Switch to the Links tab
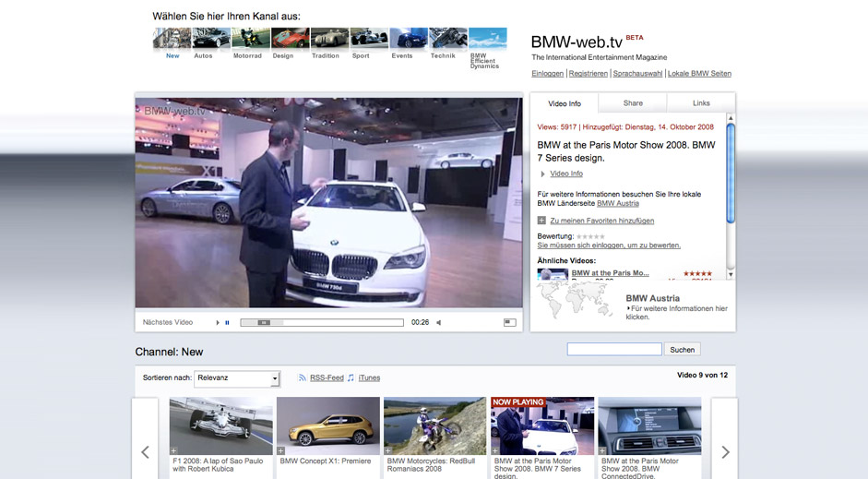Screen dimensions: 868x479 (x=701, y=103)
